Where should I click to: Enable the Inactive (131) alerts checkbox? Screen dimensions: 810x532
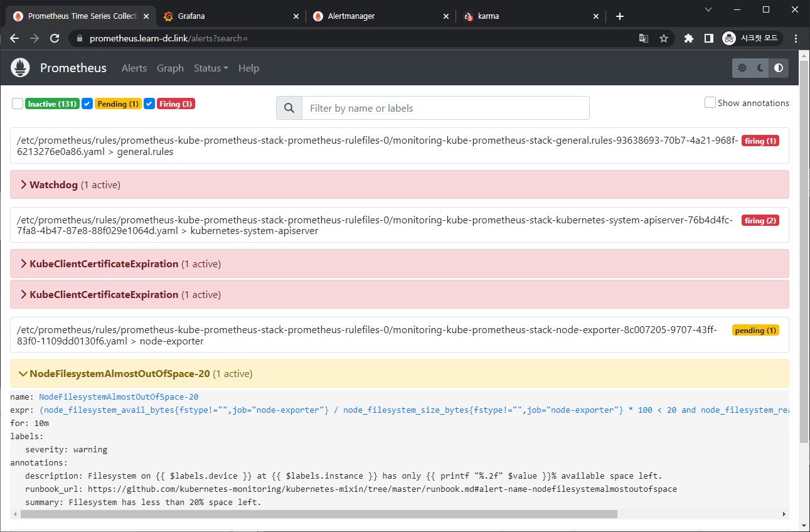pos(18,104)
